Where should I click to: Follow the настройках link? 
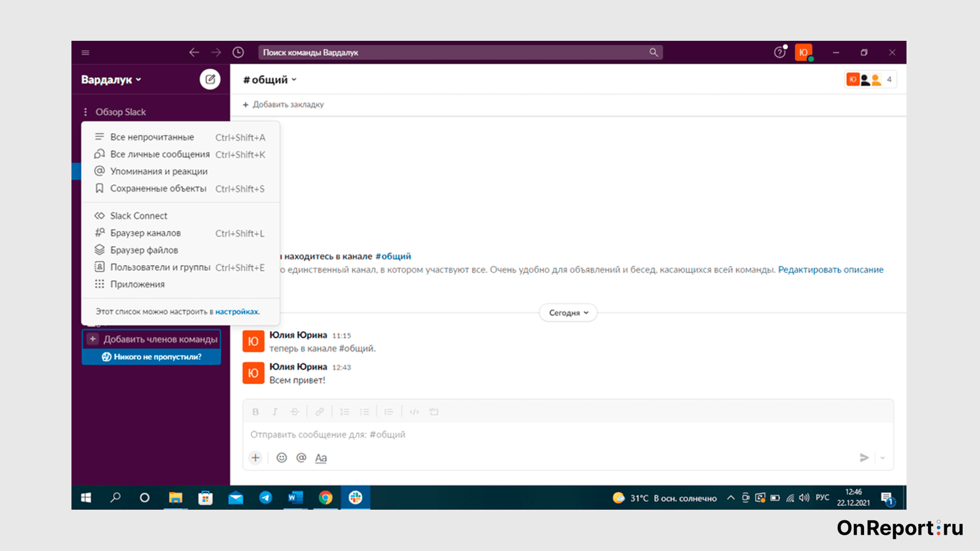pyautogui.click(x=237, y=312)
